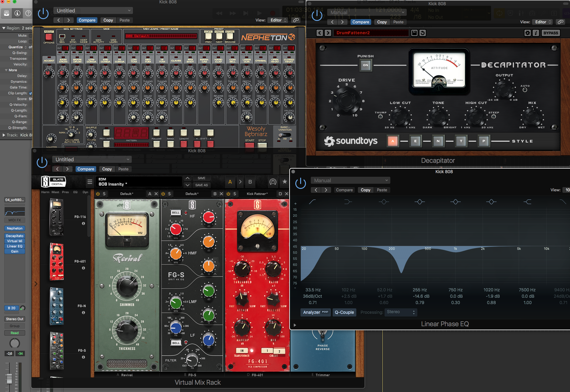Select Decapitator style E
The height and width of the screenshot is (392, 570).
point(415,141)
